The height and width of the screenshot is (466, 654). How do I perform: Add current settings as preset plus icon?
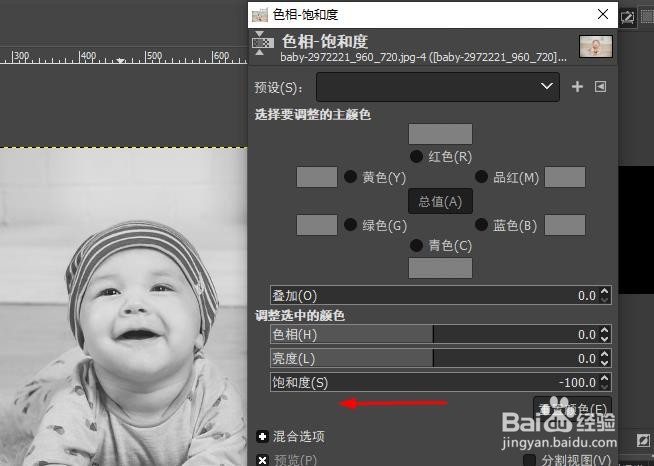(577, 87)
